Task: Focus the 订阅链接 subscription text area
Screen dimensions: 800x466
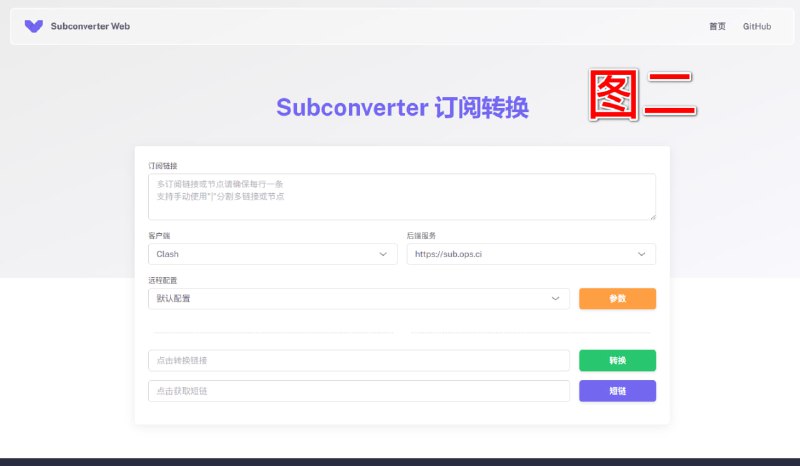Action: point(402,197)
